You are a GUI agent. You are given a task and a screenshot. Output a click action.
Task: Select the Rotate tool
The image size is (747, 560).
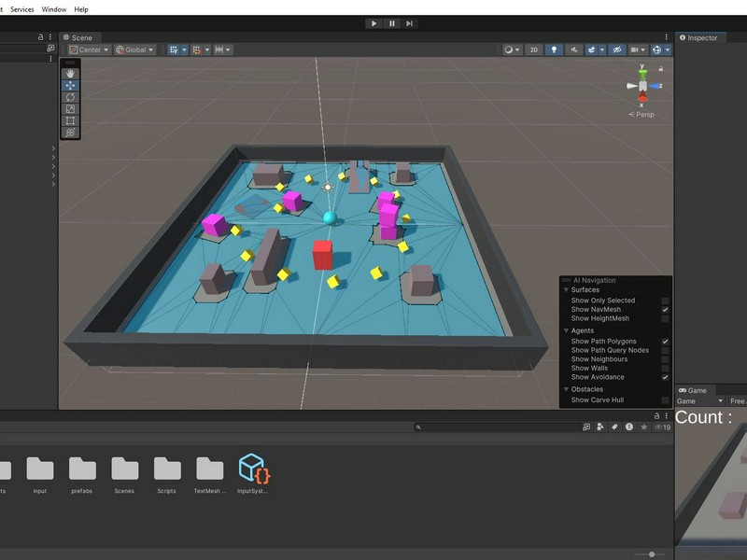[70, 97]
